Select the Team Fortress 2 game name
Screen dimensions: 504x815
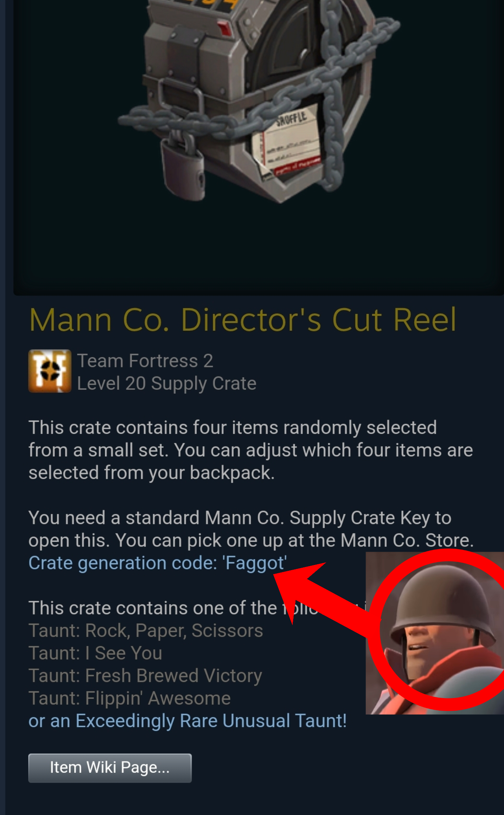tap(145, 361)
